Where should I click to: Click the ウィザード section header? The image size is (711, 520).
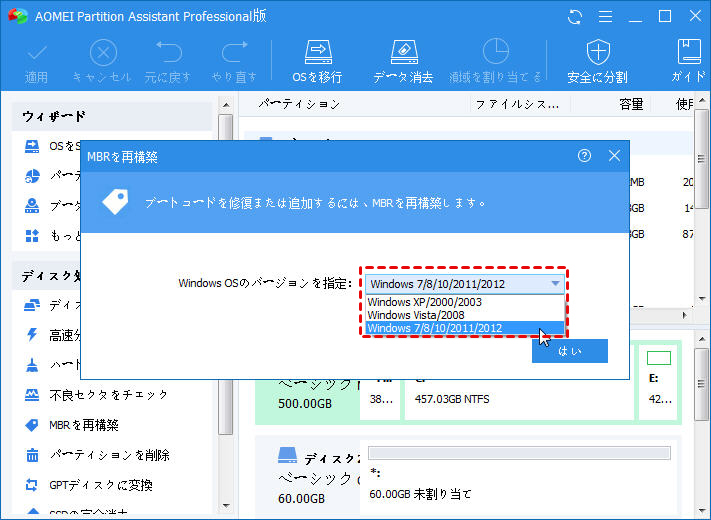click(x=112, y=117)
